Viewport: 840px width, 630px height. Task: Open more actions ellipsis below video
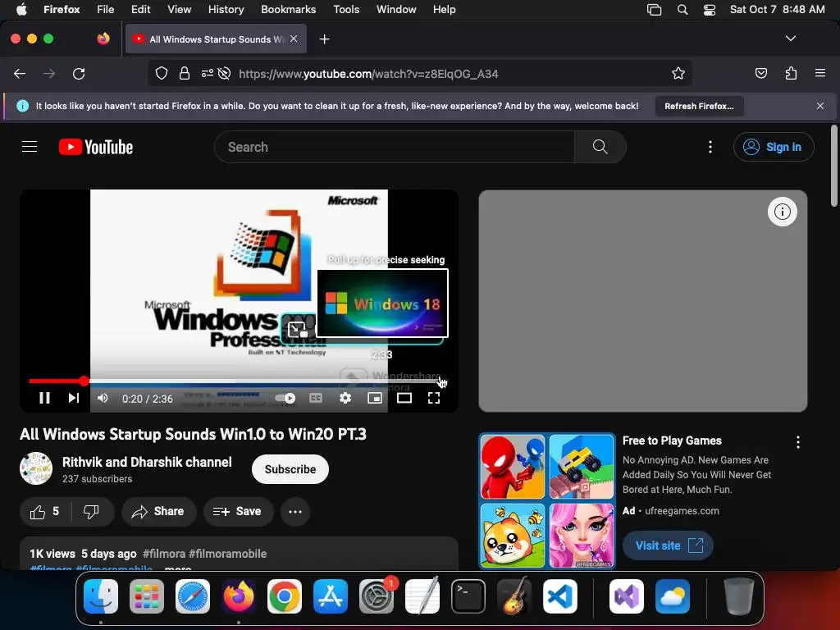pyautogui.click(x=295, y=512)
